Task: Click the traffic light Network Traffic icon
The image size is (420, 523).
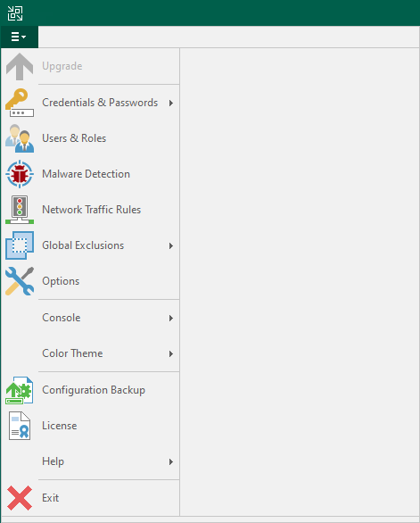Action: click(x=20, y=210)
